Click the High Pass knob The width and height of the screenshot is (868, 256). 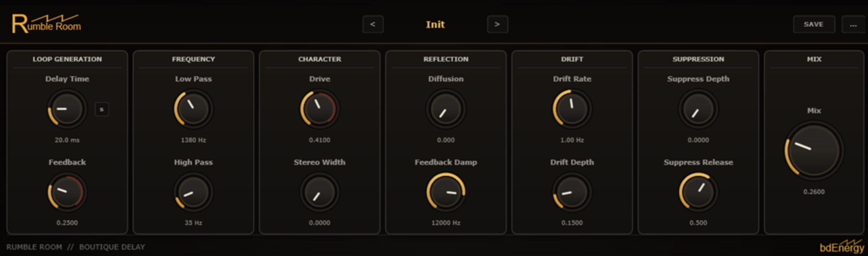[x=194, y=192]
